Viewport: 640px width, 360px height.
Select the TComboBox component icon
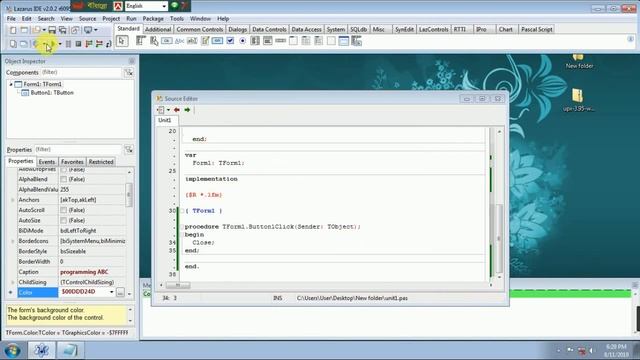point(268,41)
